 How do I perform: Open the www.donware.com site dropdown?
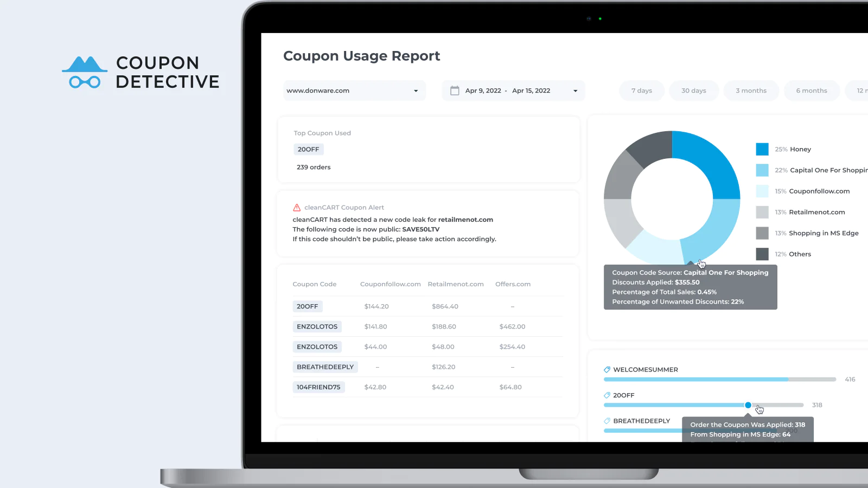coord(354,91)
